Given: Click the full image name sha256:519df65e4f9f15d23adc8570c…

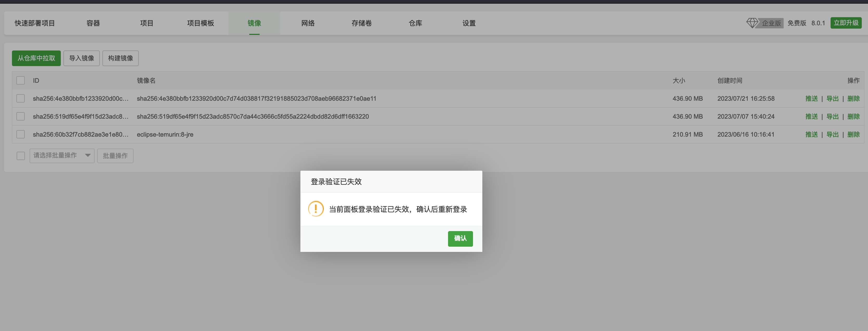Looking at the screenshot, I should [x=253, y=116].
